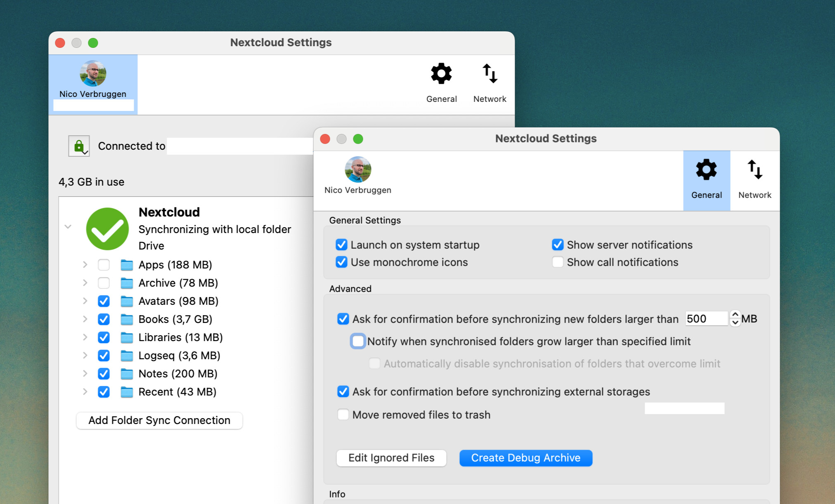Toggle Show server notifications
835x504 pixels.
point(558,245)
